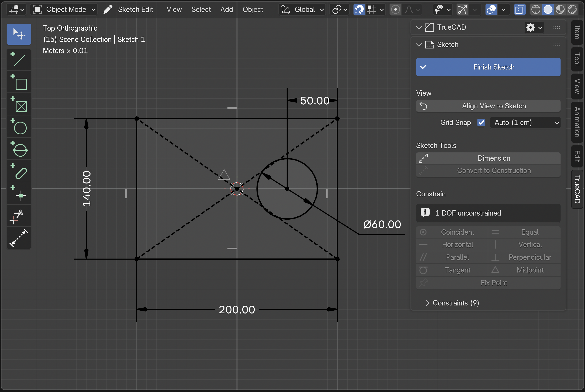Open the Object Mode dropdown

tap(64, 10)
